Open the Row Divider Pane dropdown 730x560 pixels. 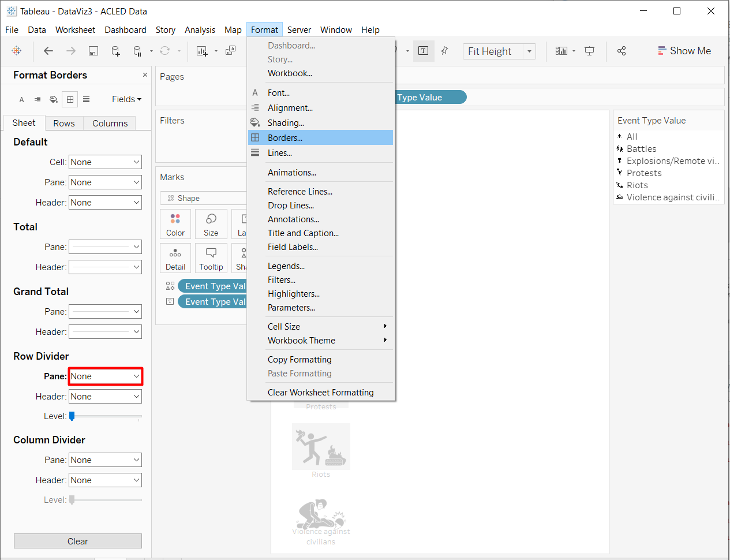point(106,376)
